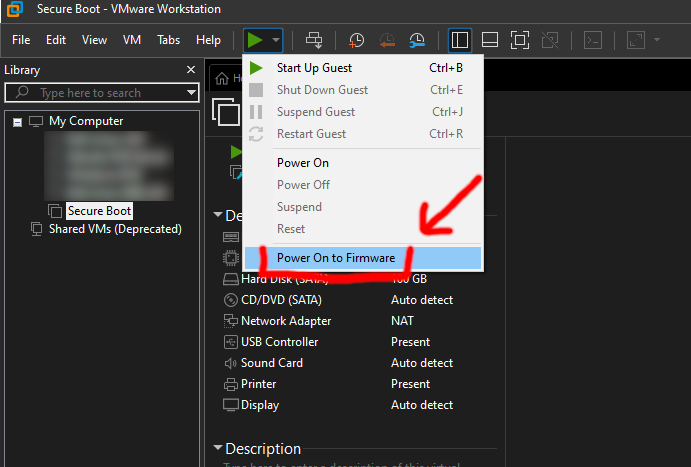Toggle the library sidebar view icon
The image size is (691, 467).
tap(460, 40)
